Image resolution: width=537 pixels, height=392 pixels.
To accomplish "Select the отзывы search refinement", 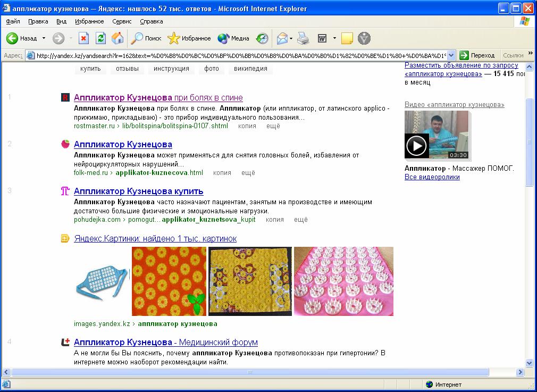I will (x=127, y=69).
